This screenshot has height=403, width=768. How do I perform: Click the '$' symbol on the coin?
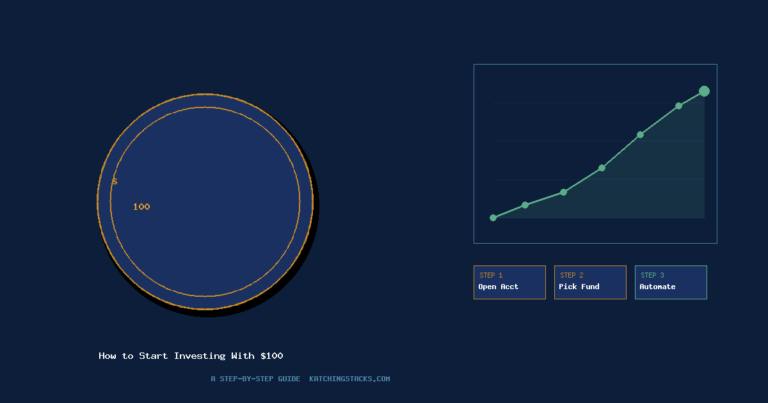point(115,182)
